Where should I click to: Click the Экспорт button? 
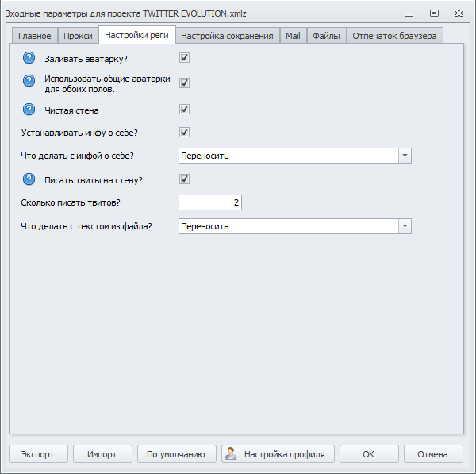coord(38,454)
